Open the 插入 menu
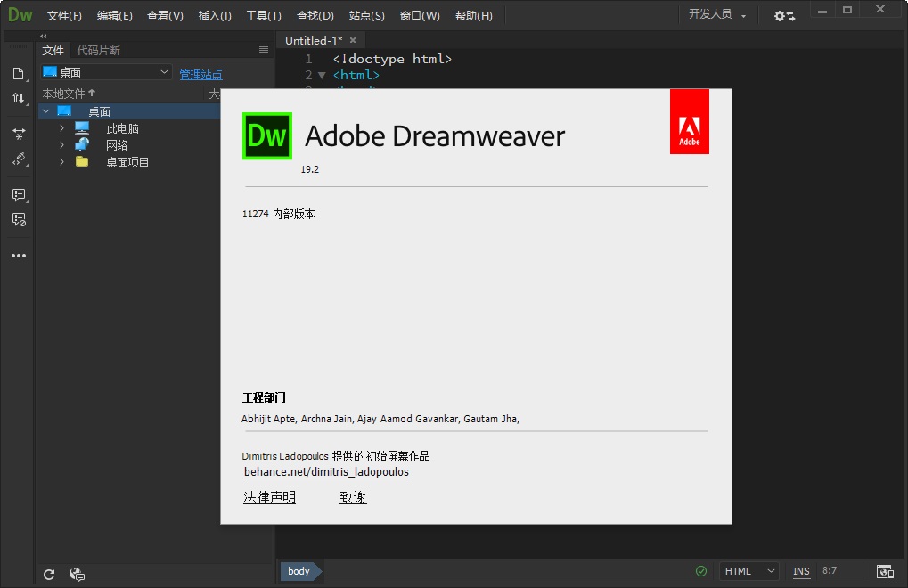 (213, 15)
